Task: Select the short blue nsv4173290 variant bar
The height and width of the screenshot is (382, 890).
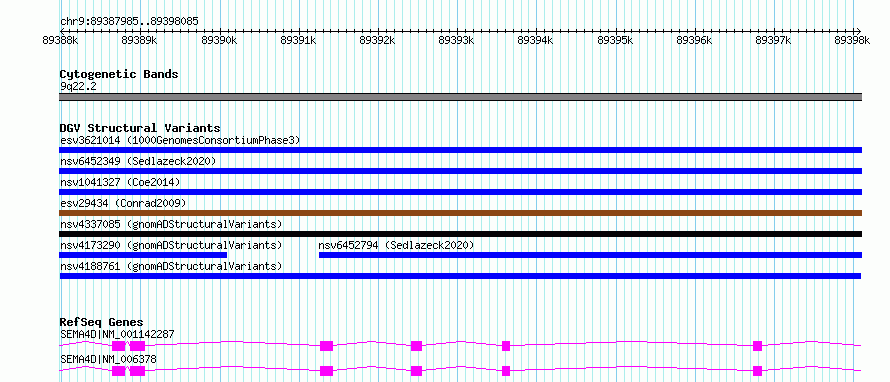Action: pos(143,255)
